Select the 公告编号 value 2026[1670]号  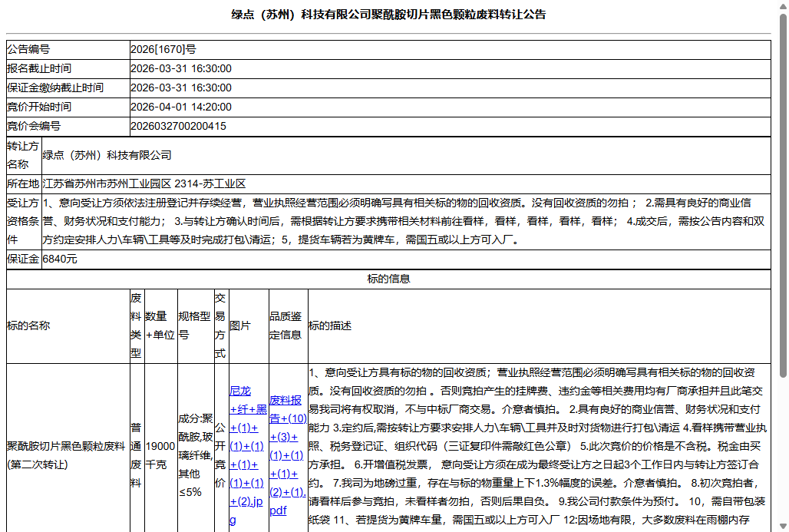point(163,48)
